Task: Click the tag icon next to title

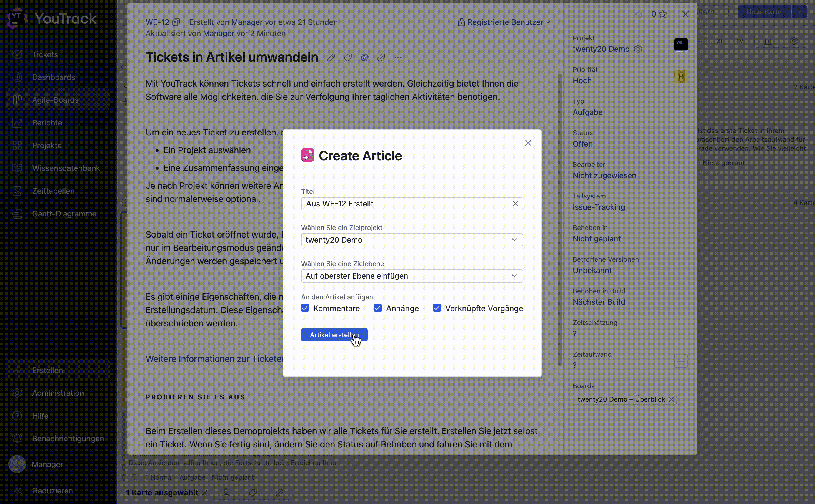Action: click(348, 58)
